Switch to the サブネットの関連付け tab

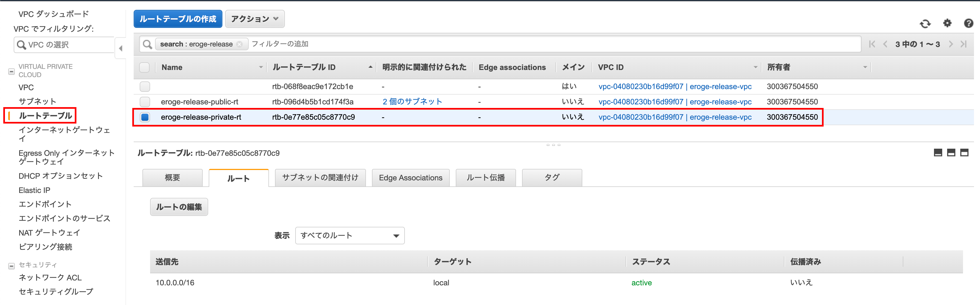(320, 177)
